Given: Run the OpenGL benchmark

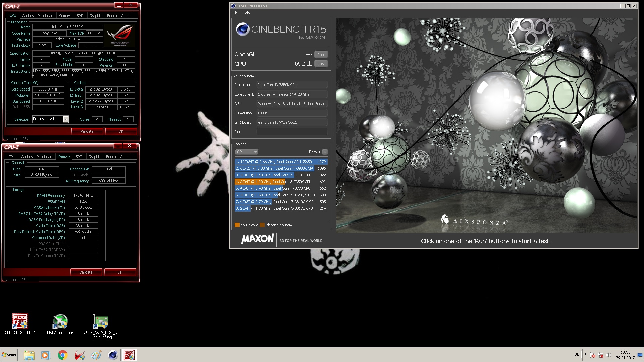Looking at the screenshot, I should pyautogui.click(x=321, y=55).
